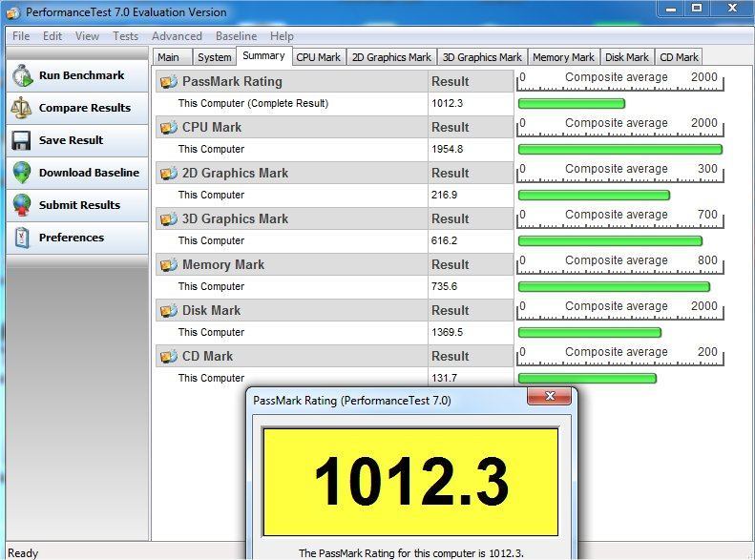755x560 pixels.
Task: Click the 2D Graphics Mark green result bar
Action: 595,195
